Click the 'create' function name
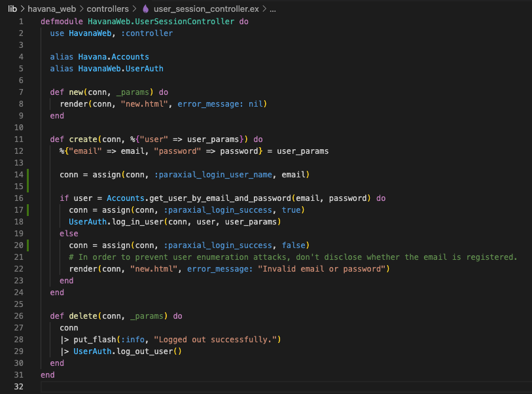The image size is (532, 394). click(82, 139)
